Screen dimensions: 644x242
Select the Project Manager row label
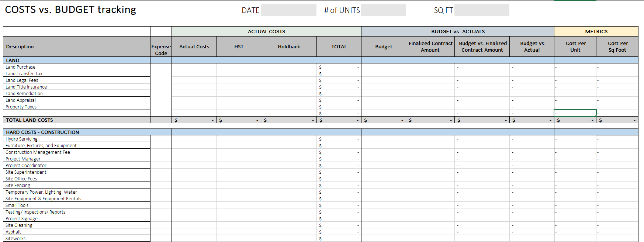[23, 159]
